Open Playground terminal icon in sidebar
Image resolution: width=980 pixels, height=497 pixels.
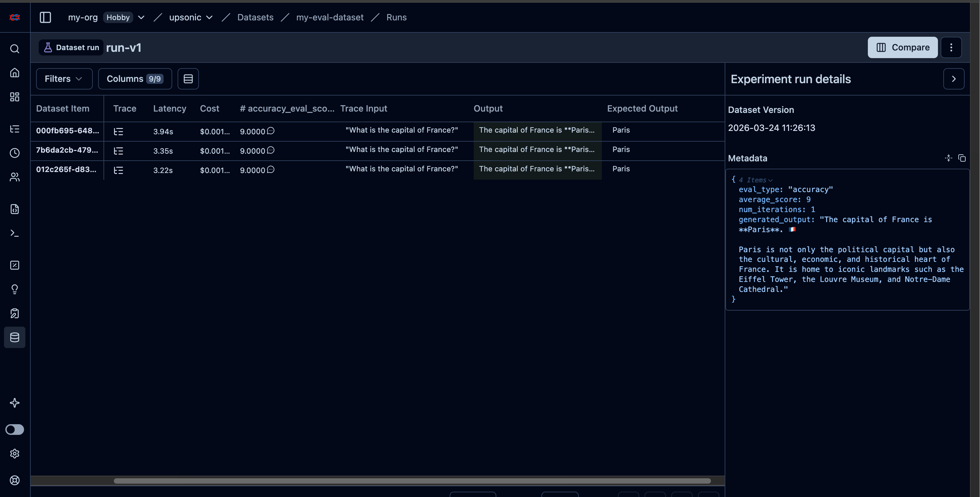pyautogui.click(x=14, y=233)
